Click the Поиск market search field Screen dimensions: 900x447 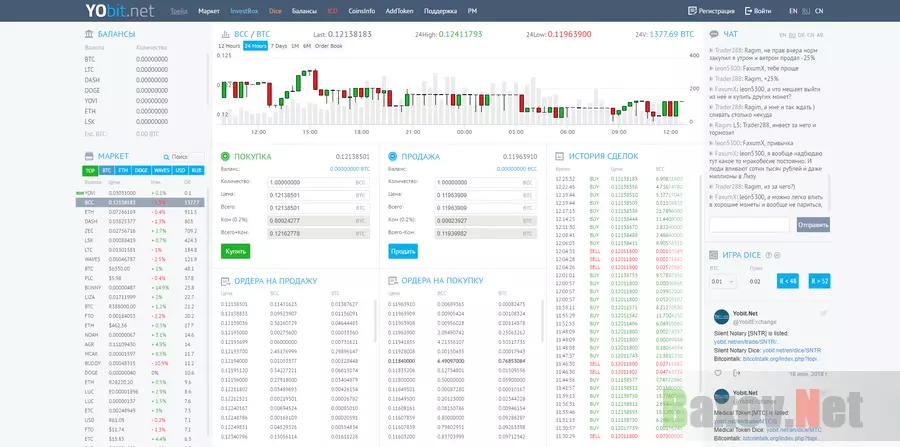pyautogui.click(x=183, y=157)
